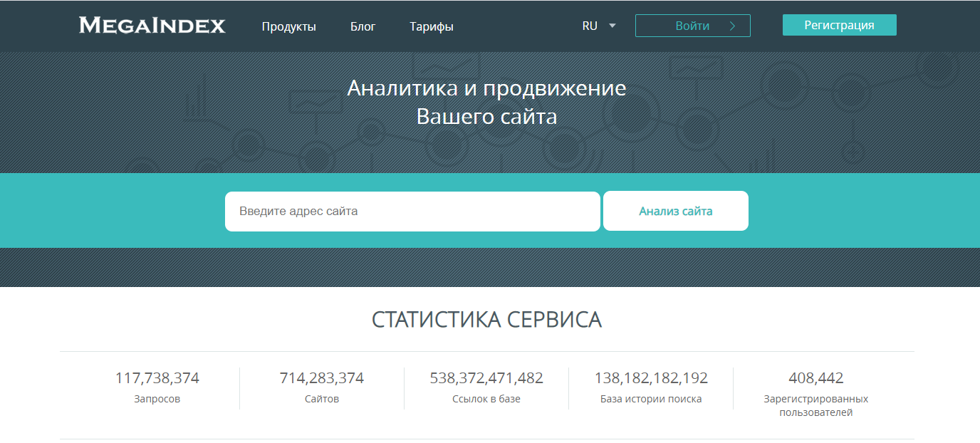The height and width of the screenshot is (443, 980).
Task: Click the Зарегистрированных пользователей label
Action: (x=815, y=405)
